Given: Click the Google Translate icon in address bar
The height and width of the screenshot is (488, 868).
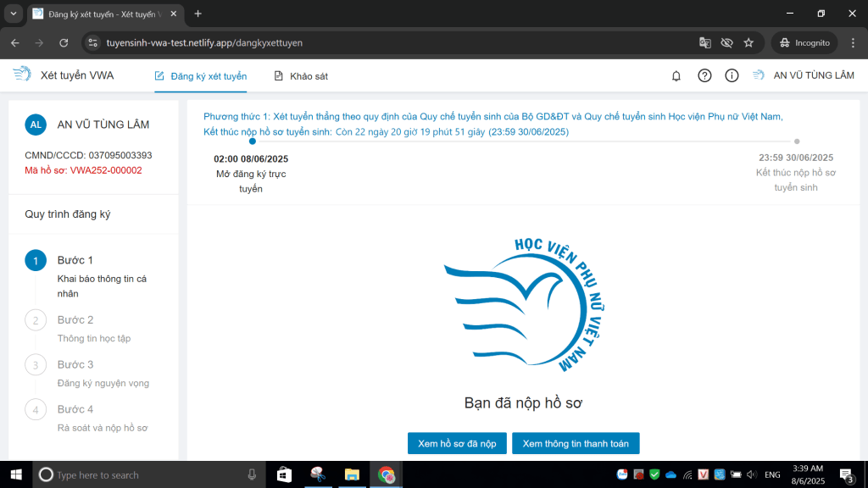Looking at the screenshot, I should pyautogui.click(x=704, y=42).
